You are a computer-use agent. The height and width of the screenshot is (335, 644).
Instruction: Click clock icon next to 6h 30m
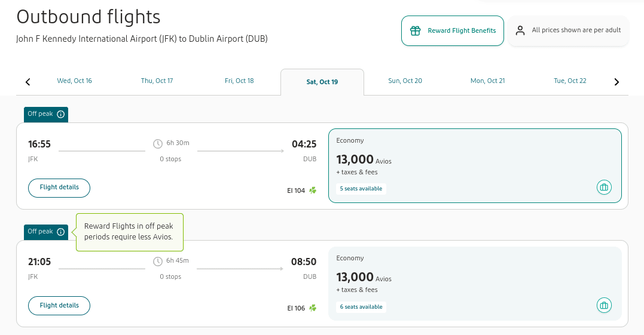tap(158, 143)
